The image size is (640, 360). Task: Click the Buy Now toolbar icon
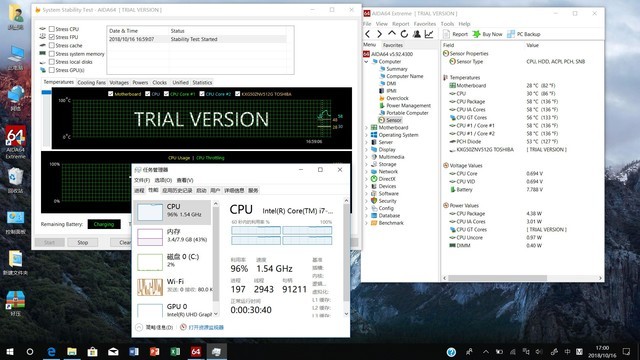487,34
